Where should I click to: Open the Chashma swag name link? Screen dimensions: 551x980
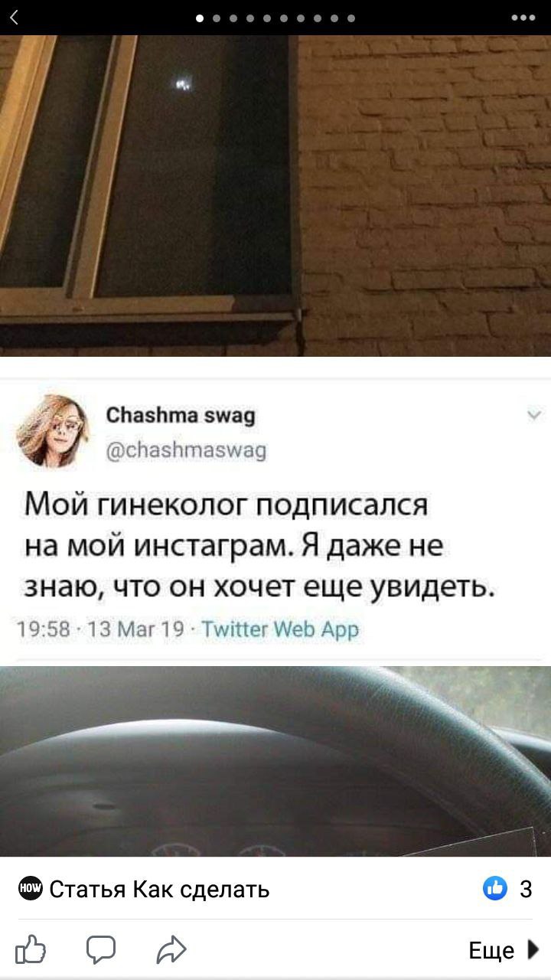(x=181, y=416)
